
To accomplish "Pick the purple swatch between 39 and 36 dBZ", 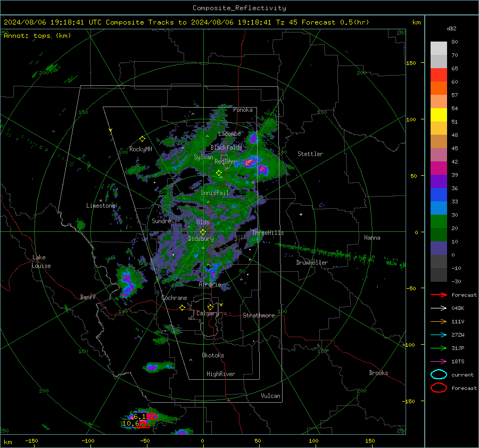I will tap(439, 182).
